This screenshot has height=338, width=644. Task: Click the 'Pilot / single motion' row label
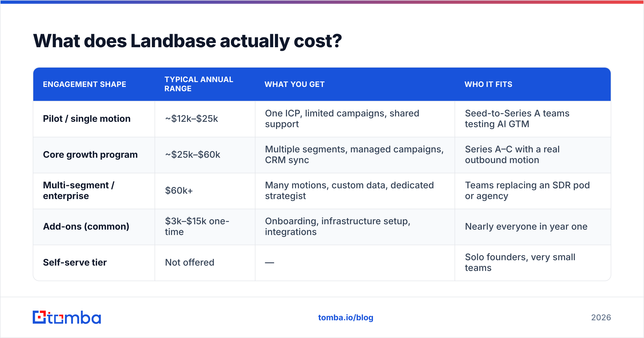point(87,119)
